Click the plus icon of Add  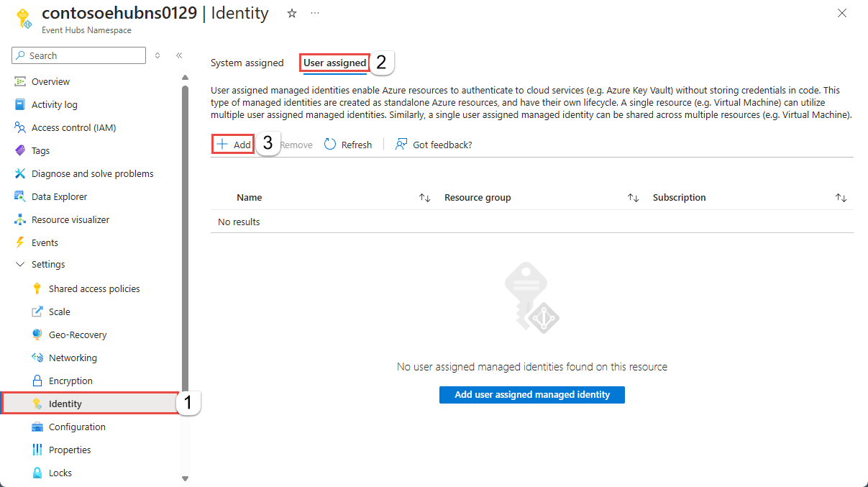coord(222,144)
